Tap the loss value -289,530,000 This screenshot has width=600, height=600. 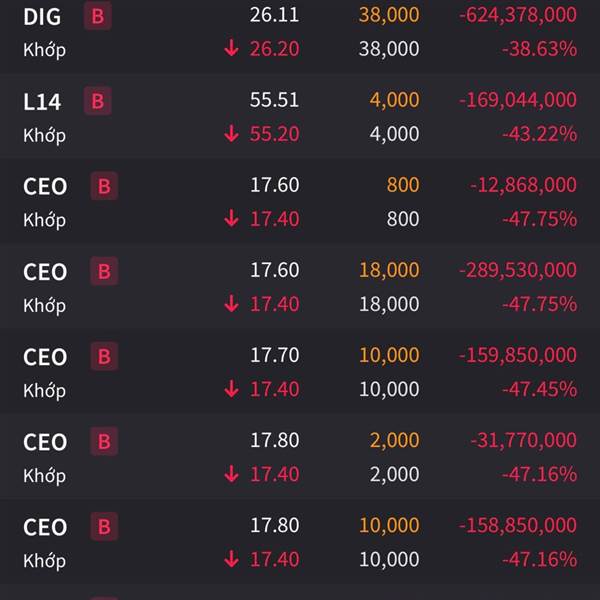(518, 270)
